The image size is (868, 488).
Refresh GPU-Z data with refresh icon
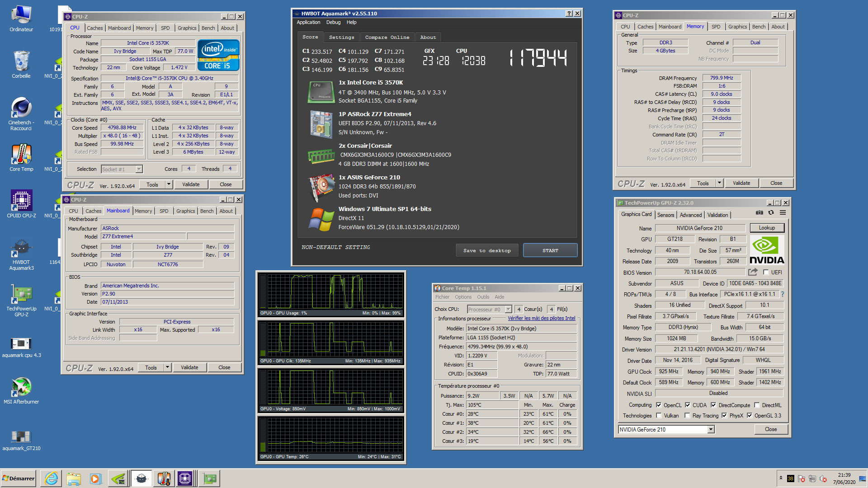(x=771, y=213)
